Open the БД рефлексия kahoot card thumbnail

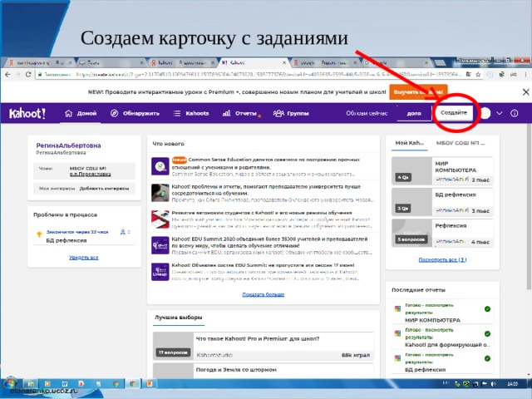tap(411, 202)
